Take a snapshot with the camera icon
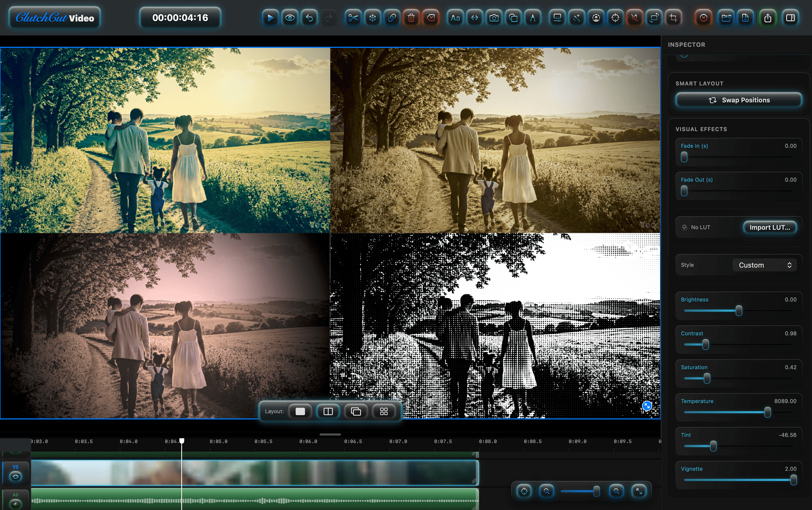 pos(494,18)
